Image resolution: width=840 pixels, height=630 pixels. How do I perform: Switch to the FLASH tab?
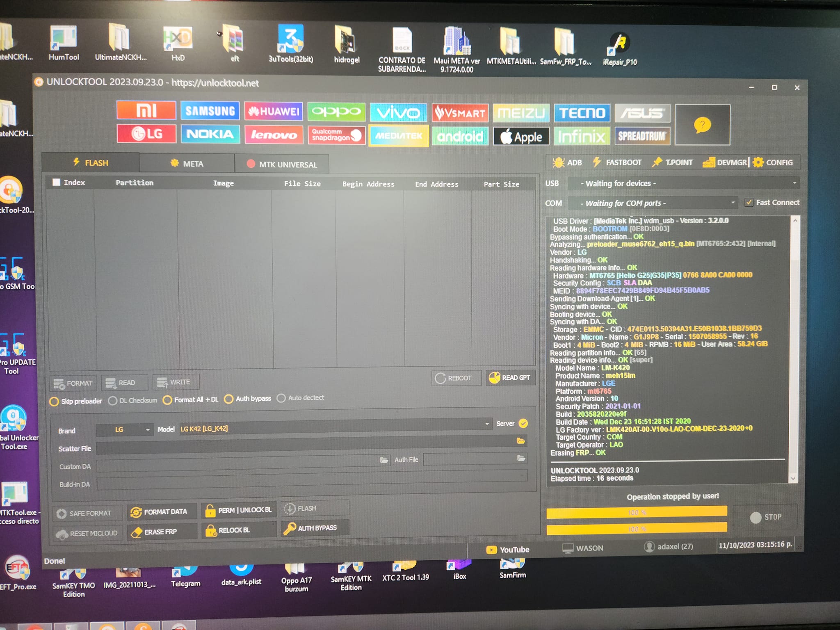[91, 162]
